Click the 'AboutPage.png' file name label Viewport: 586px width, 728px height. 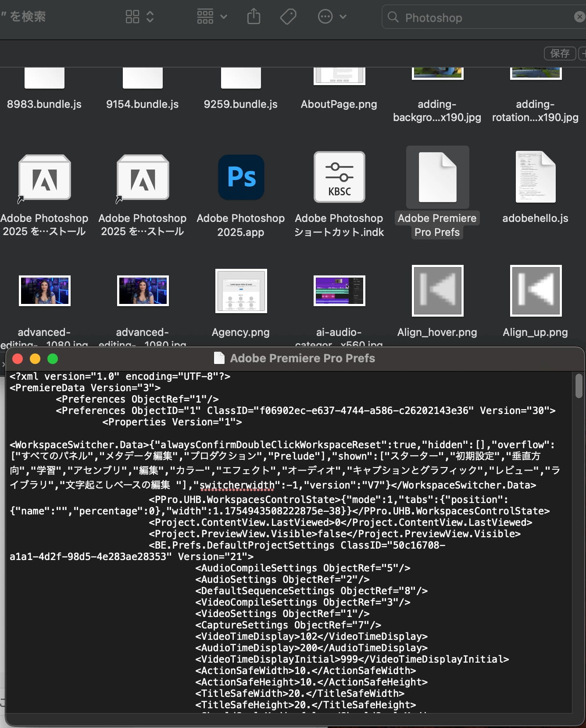339,104
